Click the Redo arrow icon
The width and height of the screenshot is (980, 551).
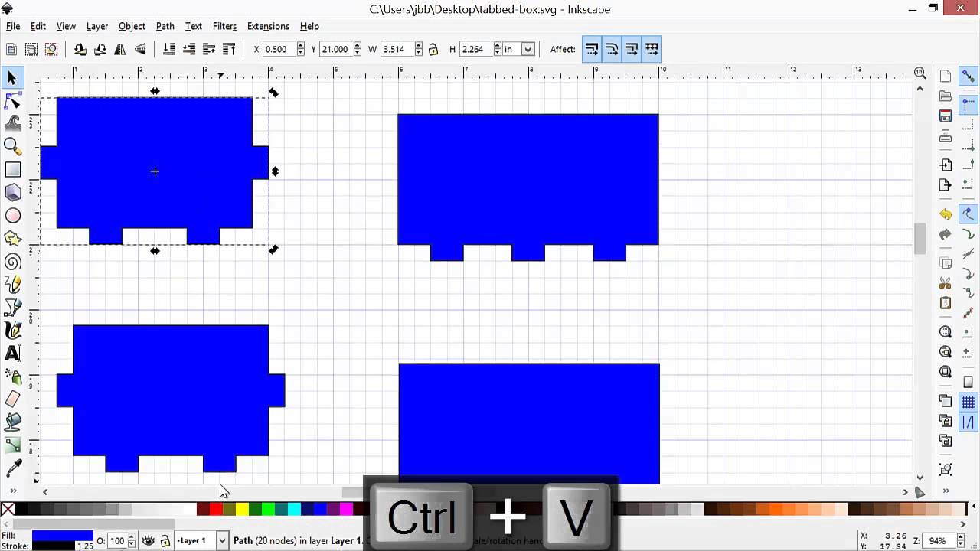coord(946,235)
